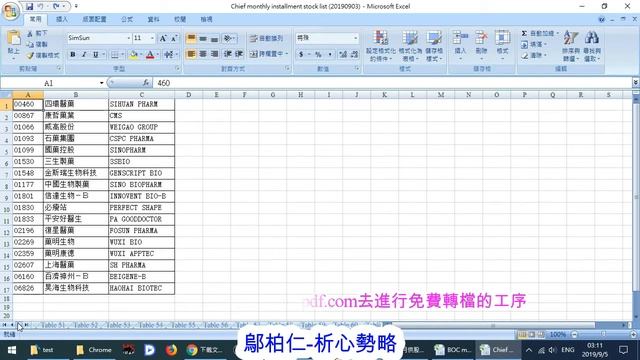Increase font size with larger A
Viewport: 640px width, 360px height.
[163, 38]
